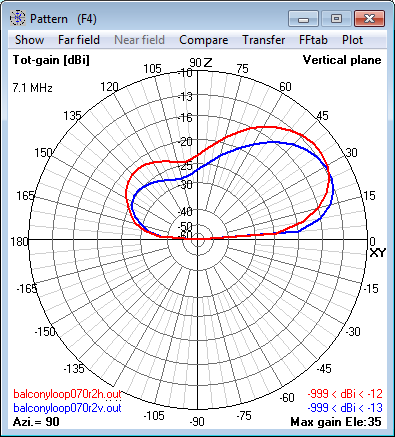
Task: Open the Compare menu
Action: click(204, 40)
